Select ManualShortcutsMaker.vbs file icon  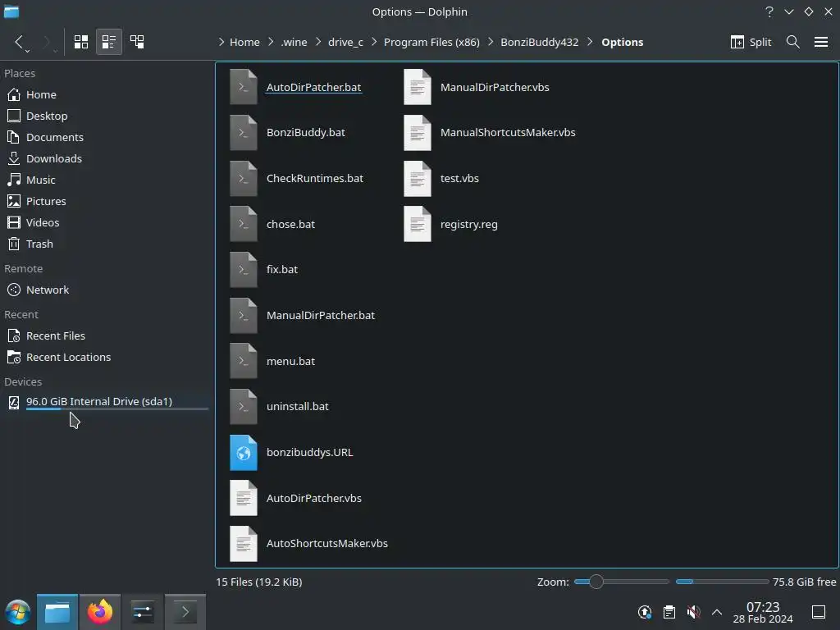coord(418,132)
